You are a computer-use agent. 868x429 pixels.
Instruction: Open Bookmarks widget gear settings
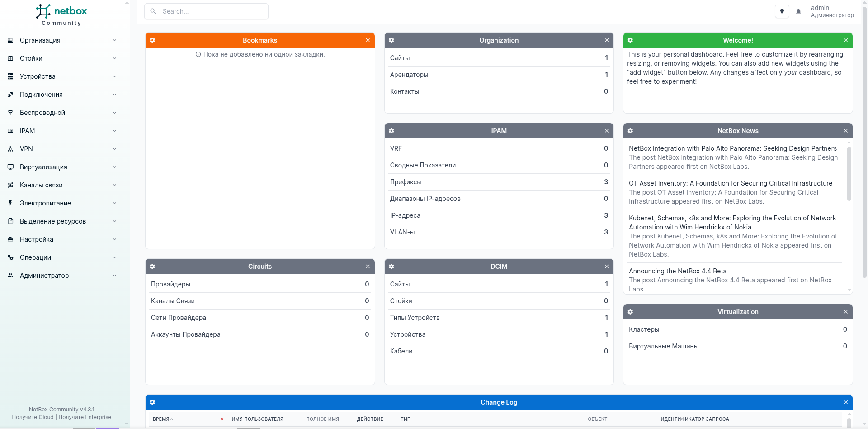(152, 40)
